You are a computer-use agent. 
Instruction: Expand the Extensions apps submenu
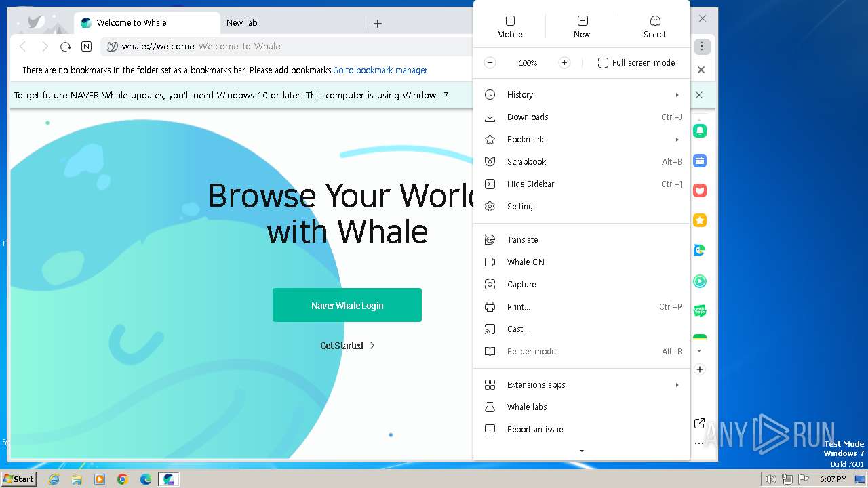click(x=582, y=385)
